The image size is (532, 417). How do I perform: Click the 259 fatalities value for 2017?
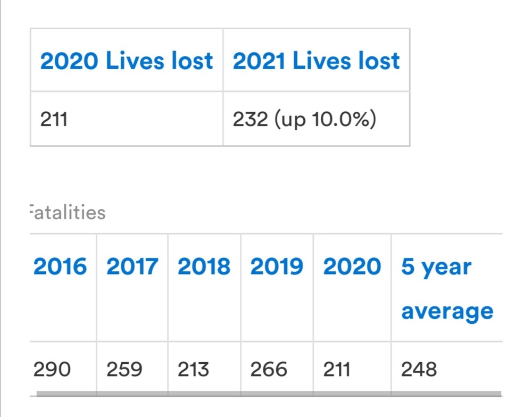pos(124,369)
